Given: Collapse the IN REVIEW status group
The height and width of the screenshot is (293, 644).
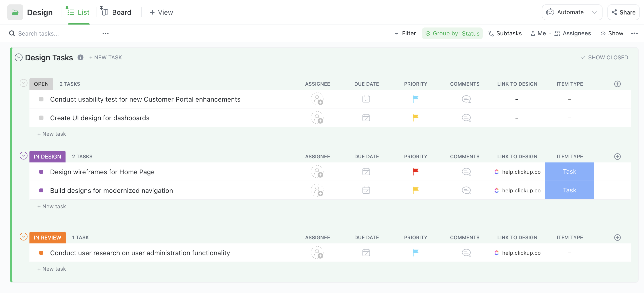Looking at the screenshot, I should 24,237.
